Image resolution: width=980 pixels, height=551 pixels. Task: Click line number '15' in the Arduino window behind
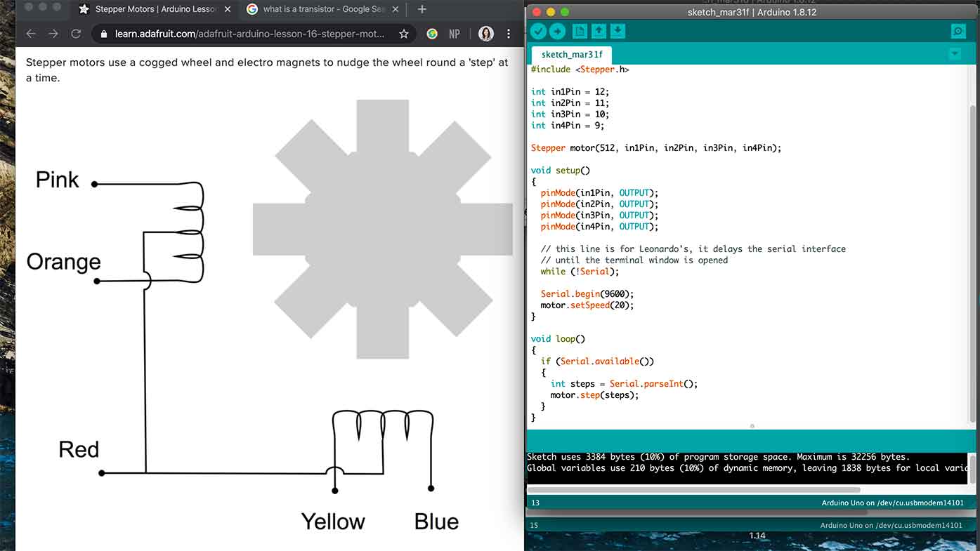(x=534, y=525)
